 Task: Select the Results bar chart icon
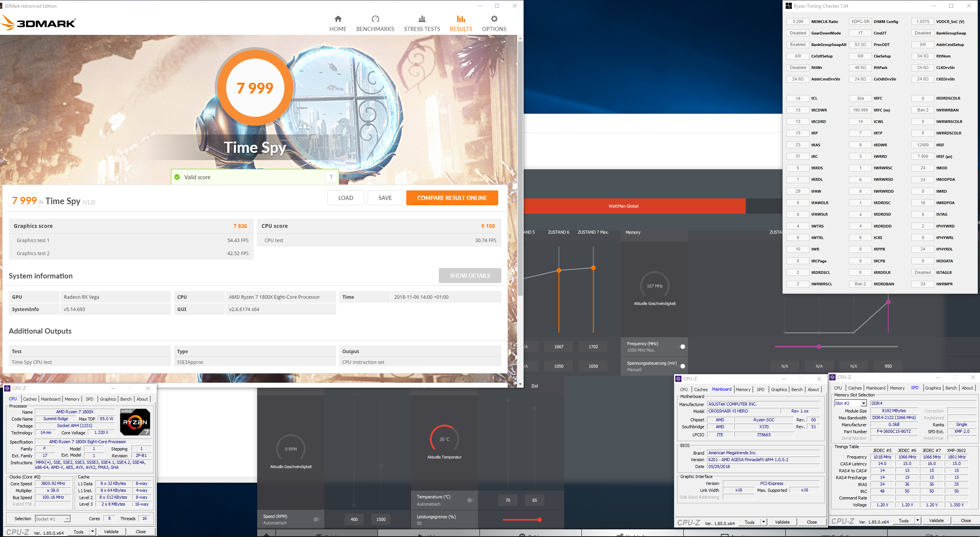[x=461, y=19]
